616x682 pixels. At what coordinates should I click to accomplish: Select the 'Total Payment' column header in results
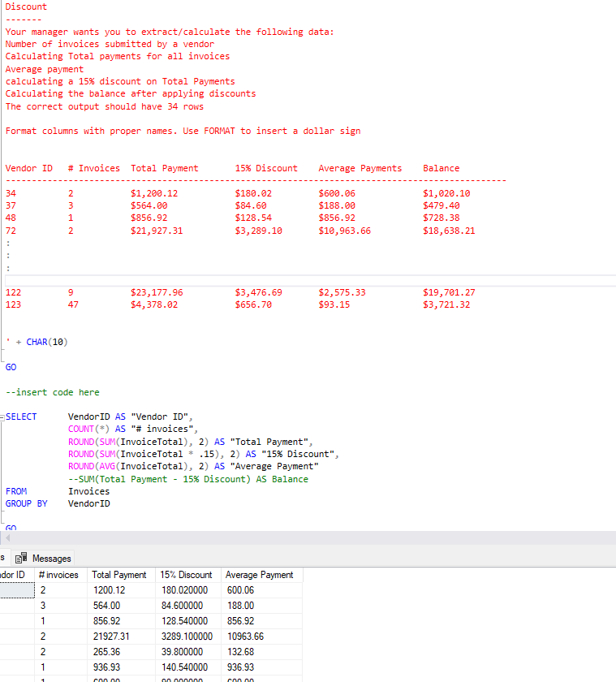(x=121, y=575)
